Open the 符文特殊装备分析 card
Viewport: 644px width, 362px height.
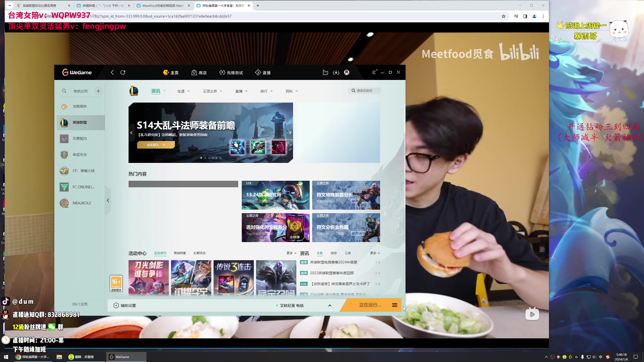[x=346, y=195]
